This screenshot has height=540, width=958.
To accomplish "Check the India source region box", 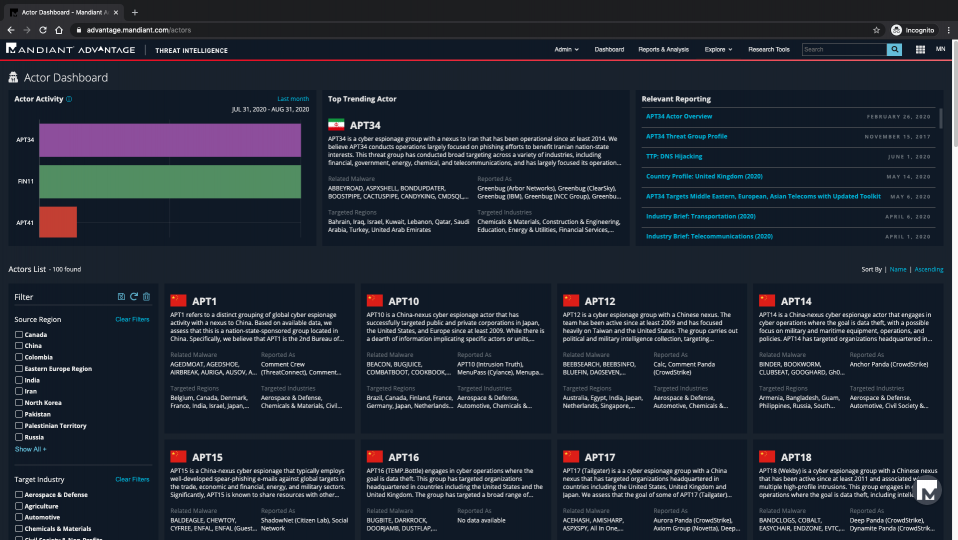I will (x=19, y=380).
